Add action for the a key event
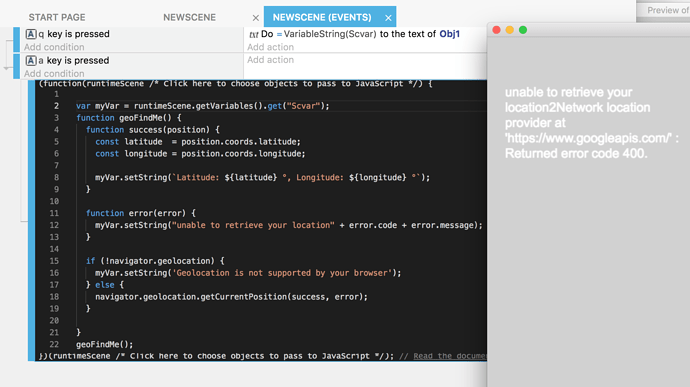 click(x=270, y=60)
